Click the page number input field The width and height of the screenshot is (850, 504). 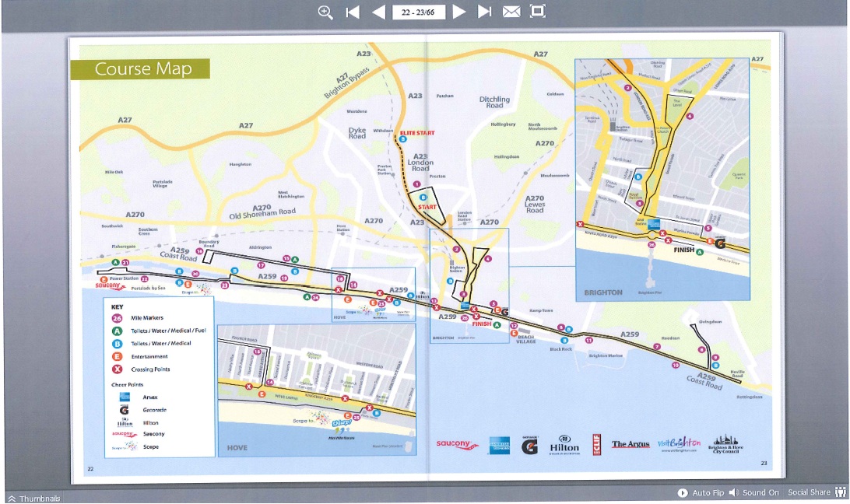pyautogui.click(x=418, y=12)
